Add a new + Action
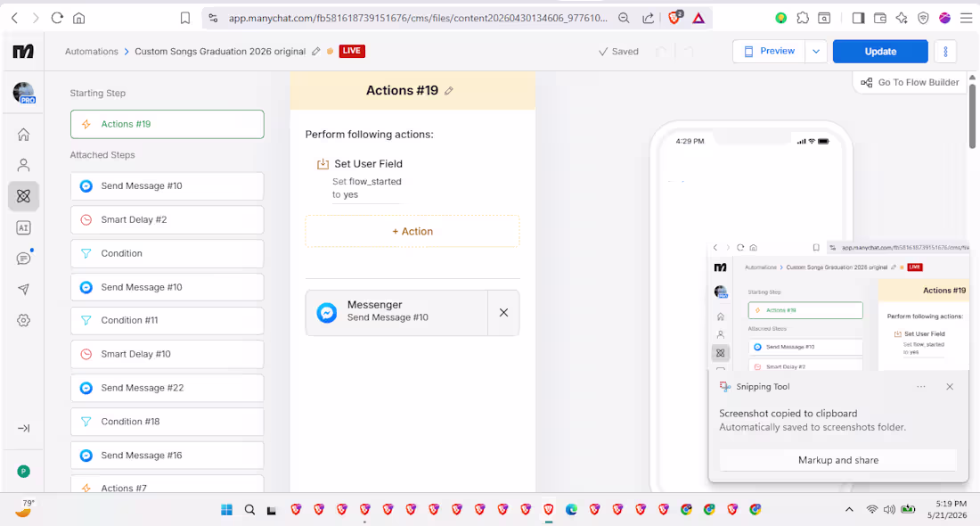The image size is (980, 526). pyautogui.click(x=412, y=232)
